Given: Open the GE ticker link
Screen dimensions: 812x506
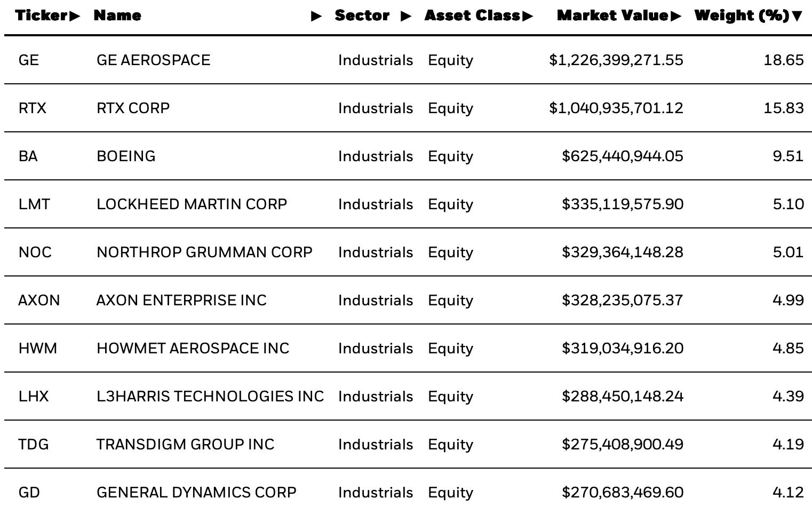Looking at the screenshot, I should click(x=29, y=60).
